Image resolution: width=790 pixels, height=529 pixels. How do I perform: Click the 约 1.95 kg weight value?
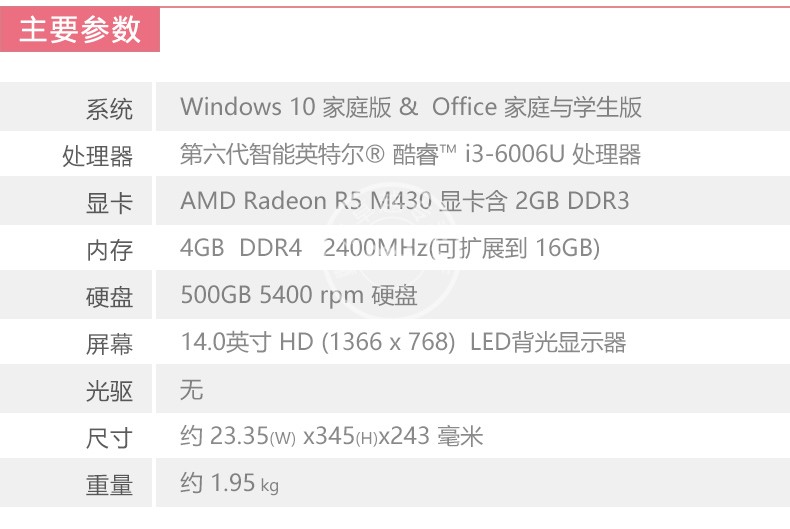[x=229, y=484]
